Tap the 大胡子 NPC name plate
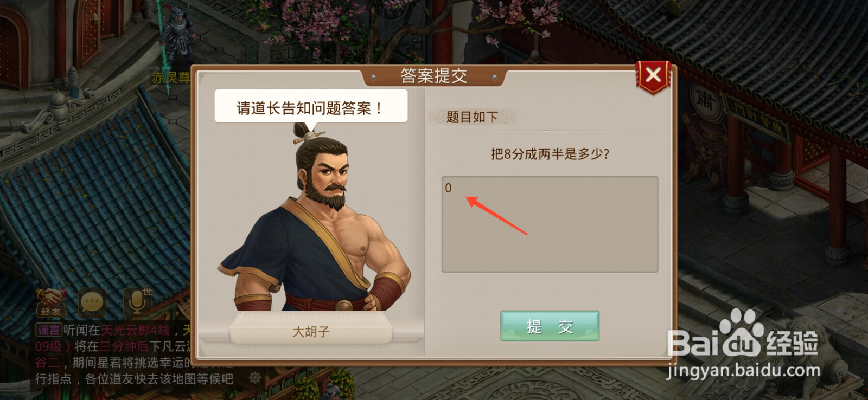This screenshot has height=400, width=868. click(x=311, y=331)
